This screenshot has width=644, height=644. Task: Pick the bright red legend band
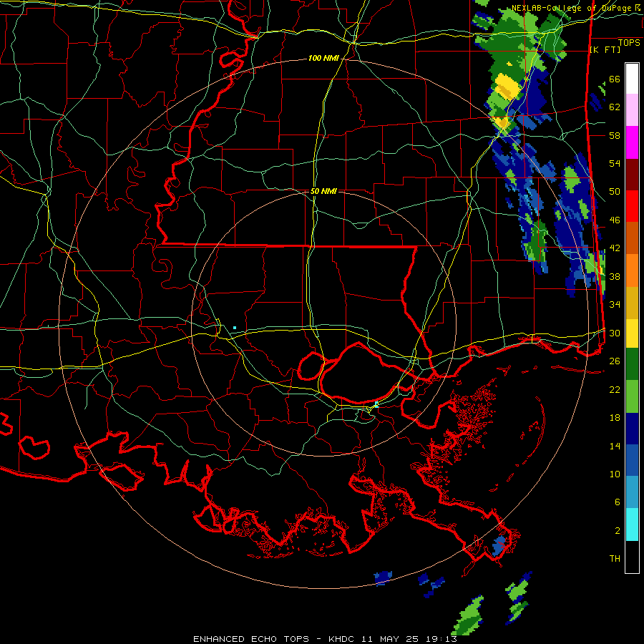coord(632,207)
